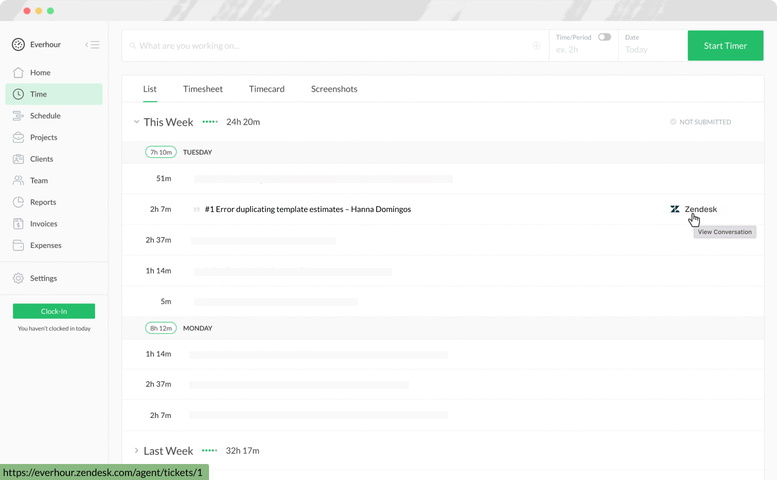Click the Schedule icon in sidebar
Viewport: 777px width, 480px height.
point(18,116)
